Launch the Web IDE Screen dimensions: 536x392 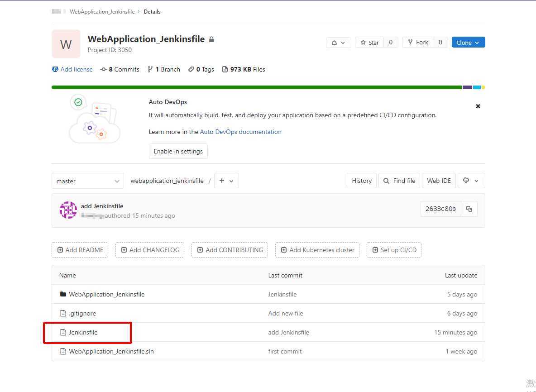[439, 181]
